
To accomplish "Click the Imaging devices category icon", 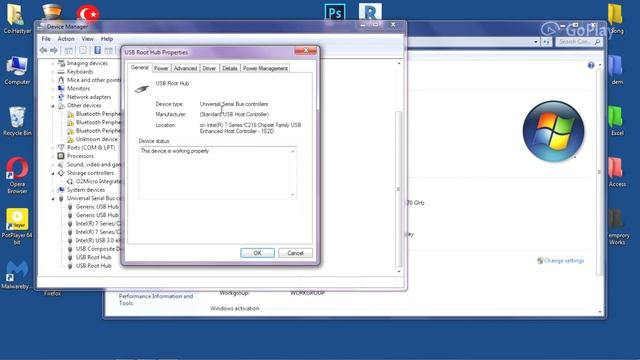I will pos(61,63).
